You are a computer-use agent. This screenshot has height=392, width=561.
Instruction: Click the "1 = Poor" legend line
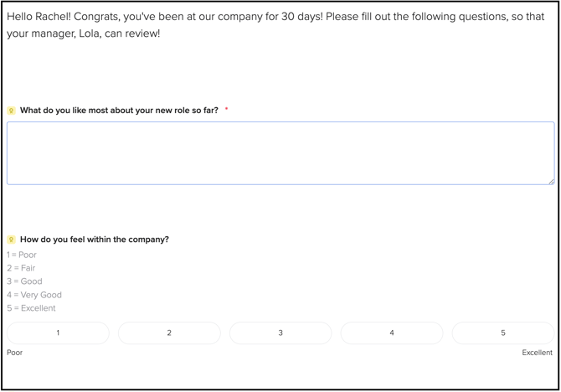[x=22, y=255]
